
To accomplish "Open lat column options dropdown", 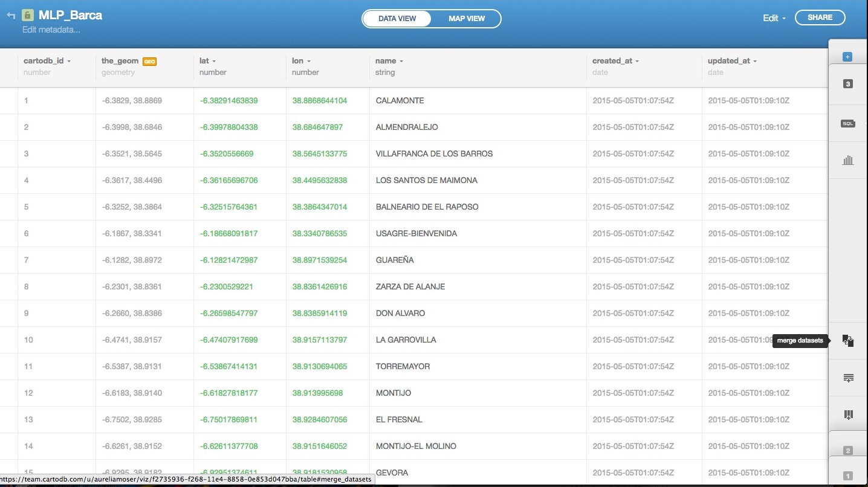I will pyautogui.click(x=214, y=61).
